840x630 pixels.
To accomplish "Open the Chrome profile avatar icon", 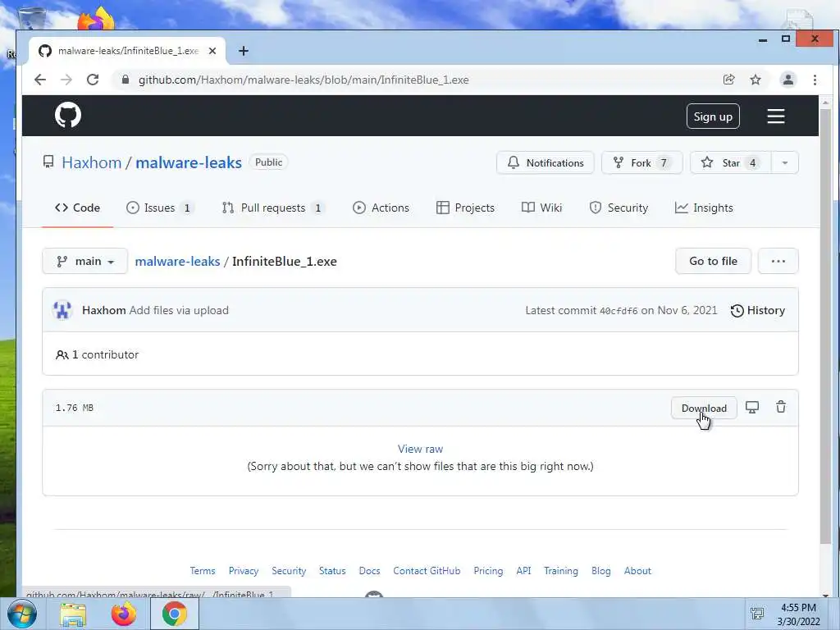I will coord(788,80).
